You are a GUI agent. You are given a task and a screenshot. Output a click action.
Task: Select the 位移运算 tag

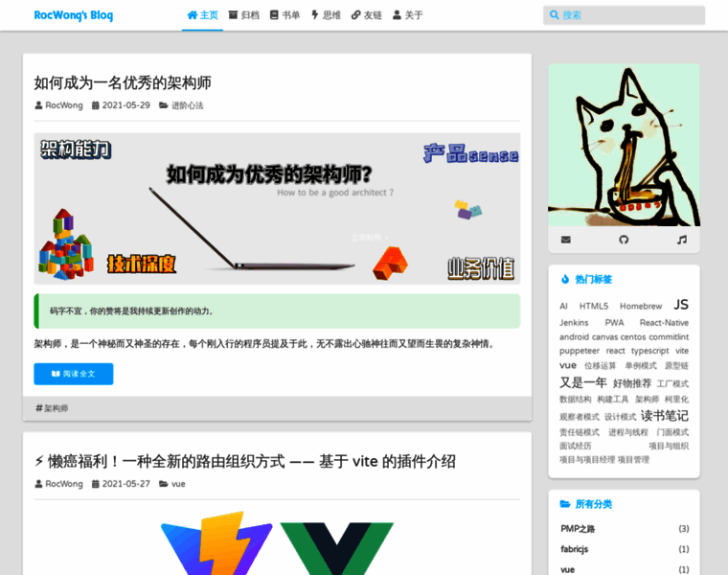tap(600, 366)
